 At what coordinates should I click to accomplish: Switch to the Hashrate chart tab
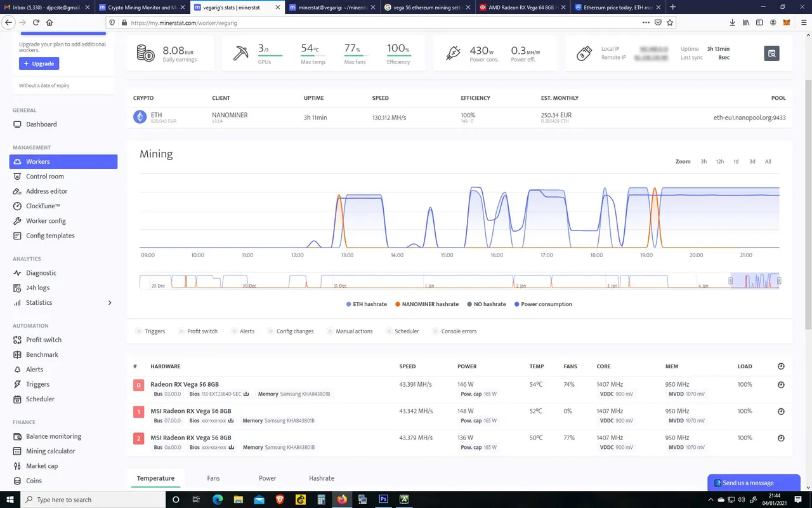322,478
